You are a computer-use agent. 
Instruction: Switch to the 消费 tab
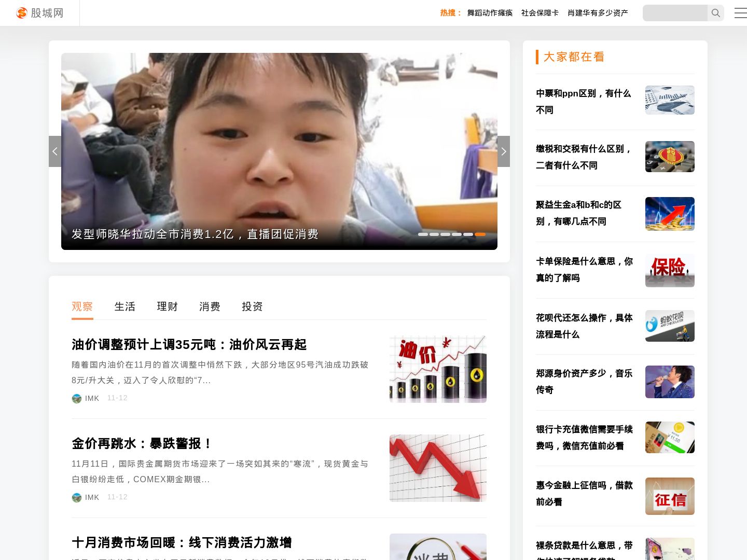[x=210, y=306]
